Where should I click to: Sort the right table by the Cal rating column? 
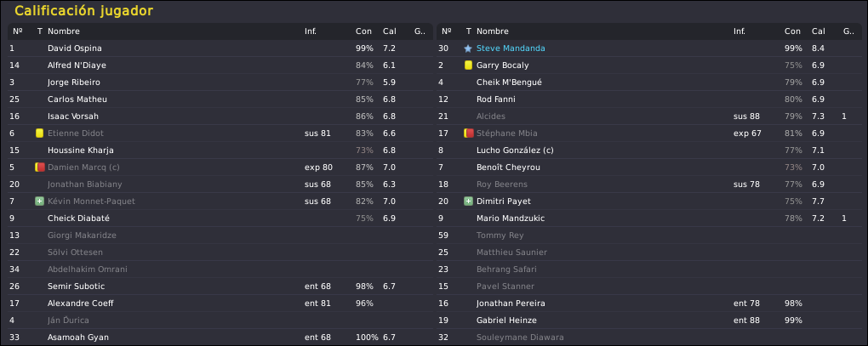click(x=818, y=31)
